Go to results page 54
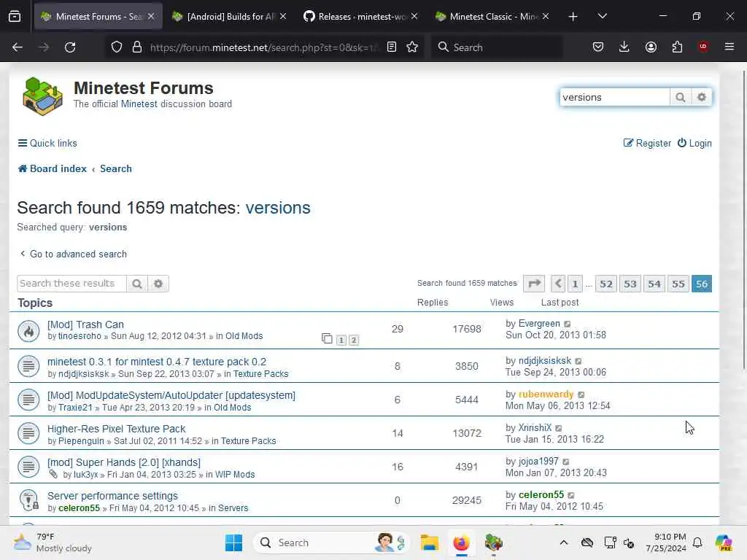The height and width of the screenshot is (560, 747). [x=654, y=284]
